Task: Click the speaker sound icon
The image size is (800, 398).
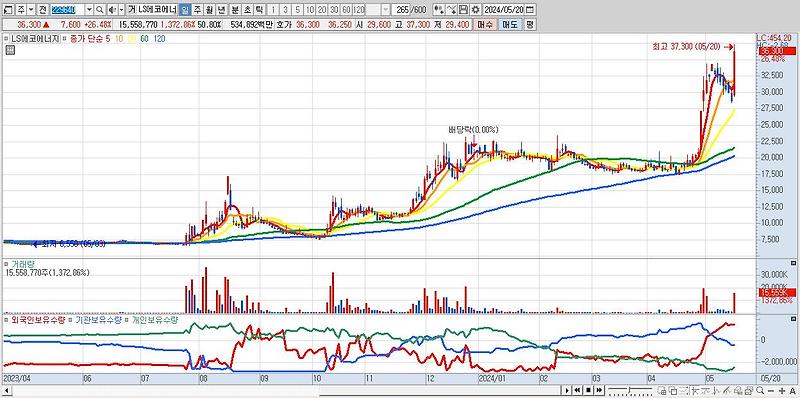Action: [x=112, y=10]
